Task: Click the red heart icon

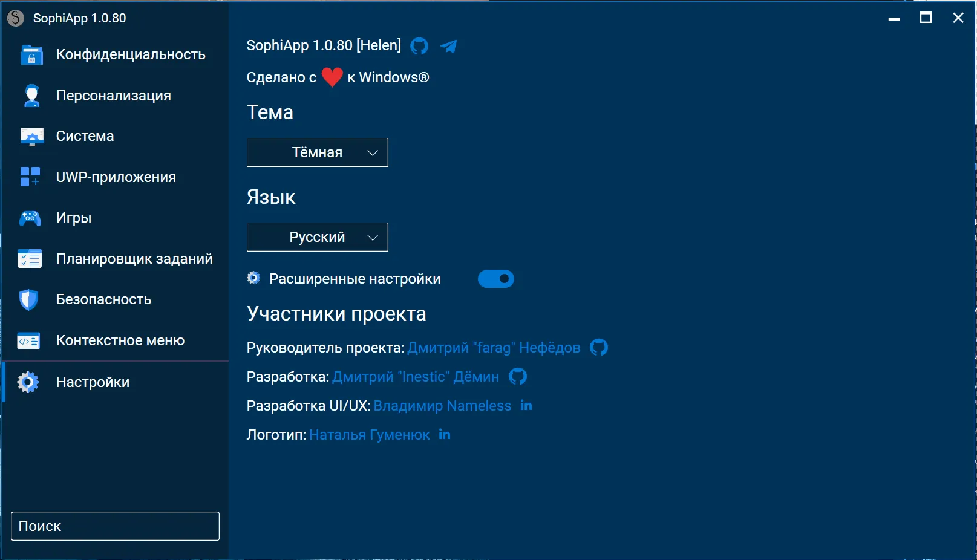Action: point(332,77)
